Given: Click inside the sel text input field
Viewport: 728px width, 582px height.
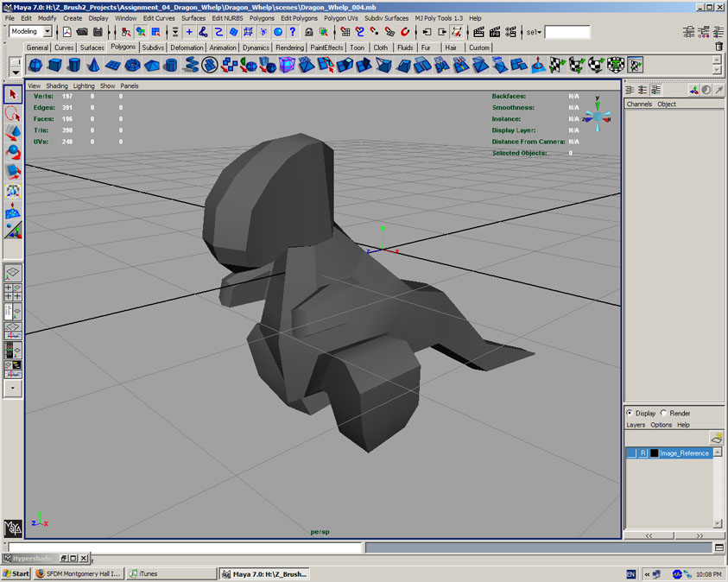Looking at the screenshot, I should [567, 32].
